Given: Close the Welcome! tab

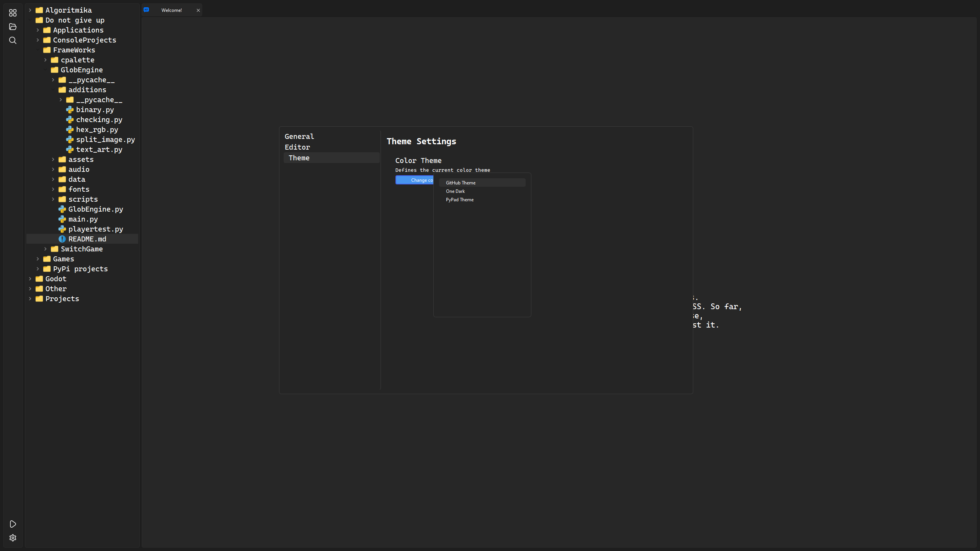Looking at the screenshot, I should [x=198, y=10].
